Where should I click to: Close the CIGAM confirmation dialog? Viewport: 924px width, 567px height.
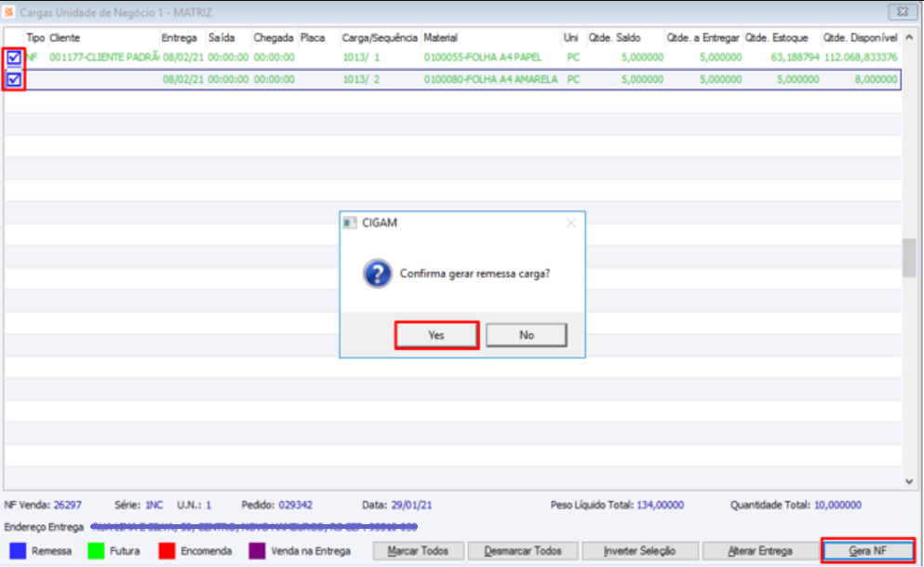coord(570,223)
